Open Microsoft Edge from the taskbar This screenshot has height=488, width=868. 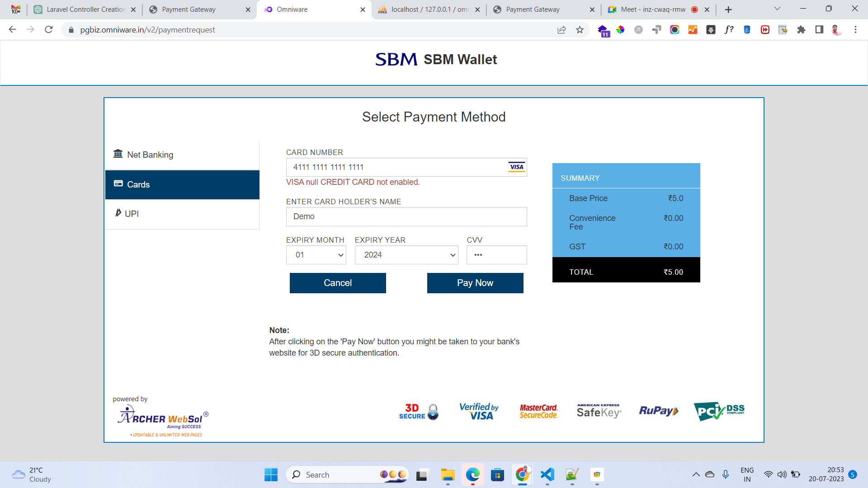pyautogui.click(x=473, y=475)
